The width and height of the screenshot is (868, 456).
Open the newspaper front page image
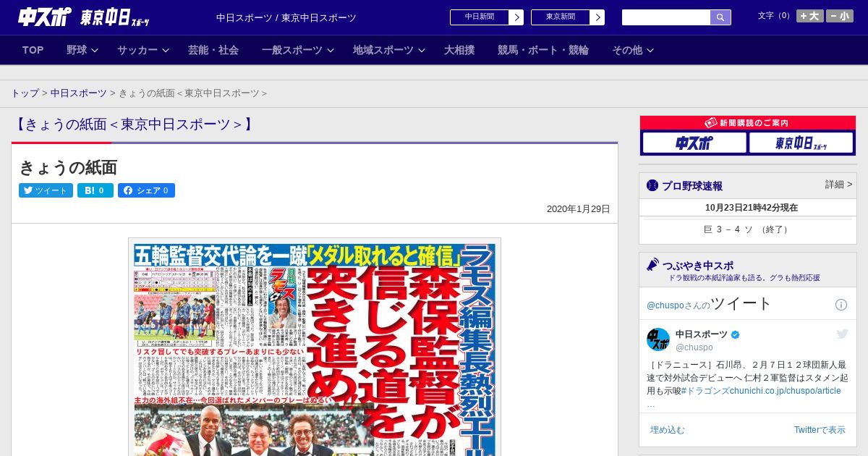pyautogui.click(x=315, y=347)
